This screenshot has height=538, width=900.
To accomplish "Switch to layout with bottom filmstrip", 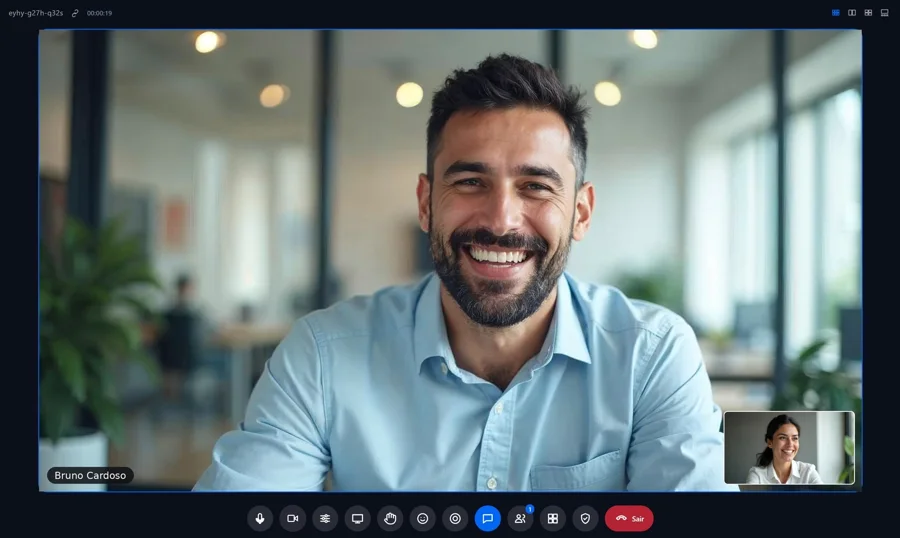I will click(885, 13).
